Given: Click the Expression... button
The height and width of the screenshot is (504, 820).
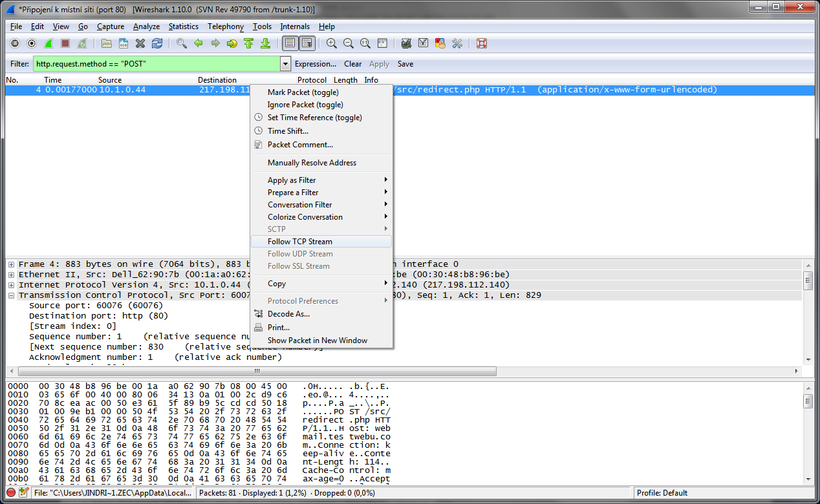Looking at the screenshot, I should [x=316, y=64].
